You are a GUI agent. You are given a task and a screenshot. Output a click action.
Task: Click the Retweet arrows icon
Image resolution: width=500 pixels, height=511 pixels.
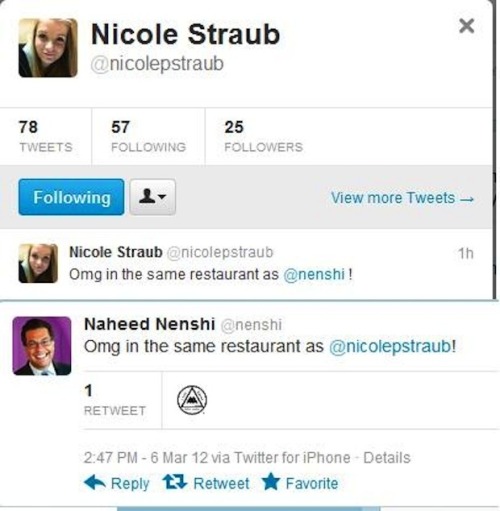(175, 482)
